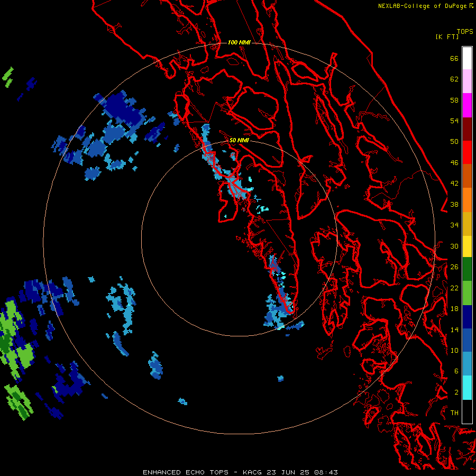The image size is (476, 476).
Task: Click the dark green swatch between 22 and 26
Action: (x=467, y=269)
